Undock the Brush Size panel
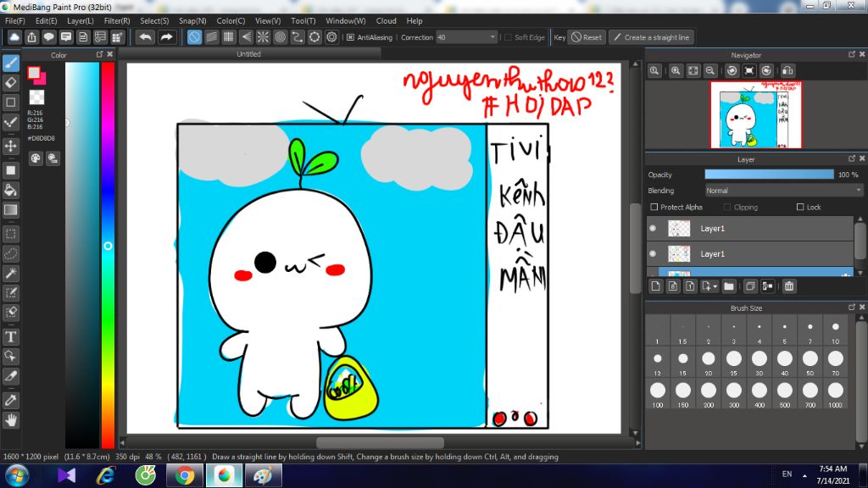Screen dimensions: 868x488 [x=852, y=307]
